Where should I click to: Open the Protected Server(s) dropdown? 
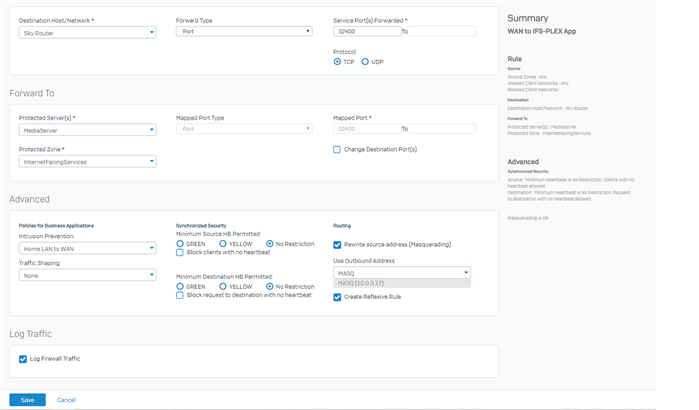click(87, 130)
